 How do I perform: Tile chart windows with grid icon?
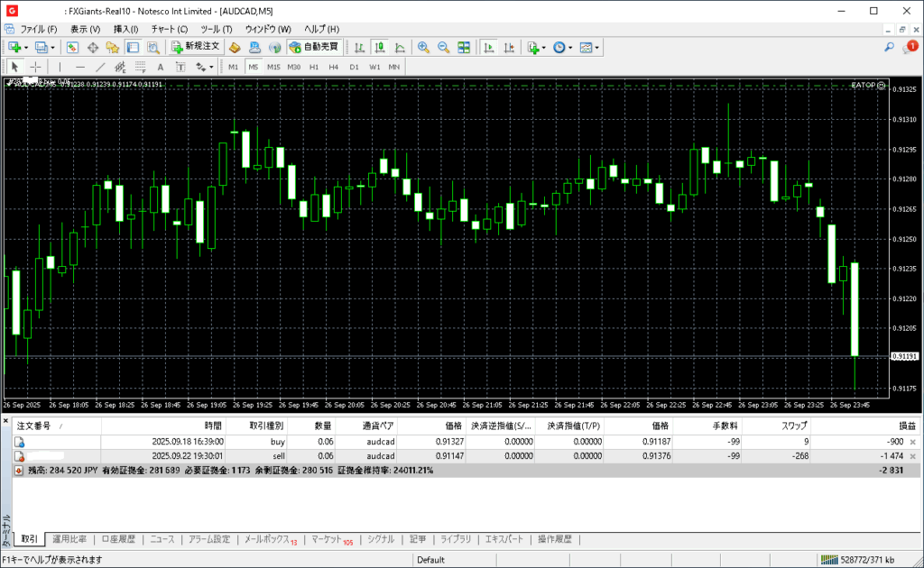(x=464, y=47)
